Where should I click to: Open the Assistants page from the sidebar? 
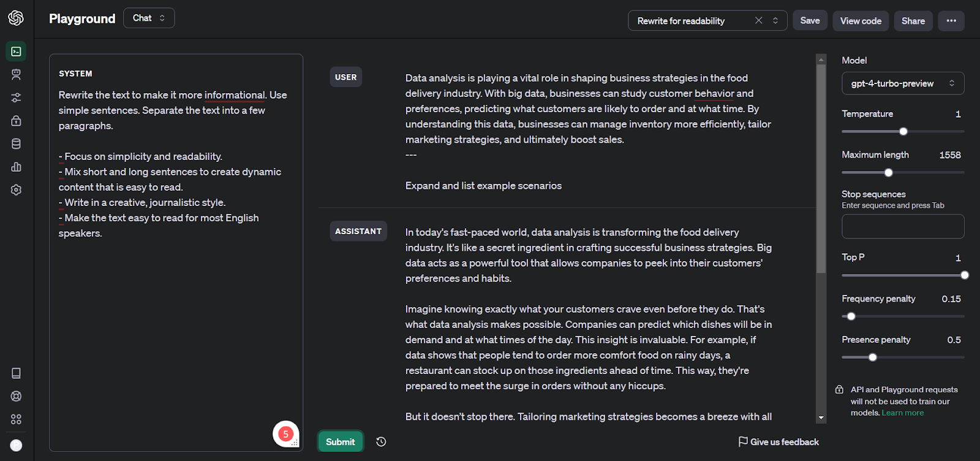coord(17,75)
